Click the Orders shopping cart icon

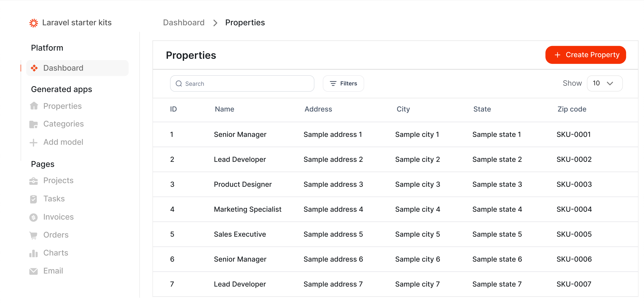click(33, 235)
